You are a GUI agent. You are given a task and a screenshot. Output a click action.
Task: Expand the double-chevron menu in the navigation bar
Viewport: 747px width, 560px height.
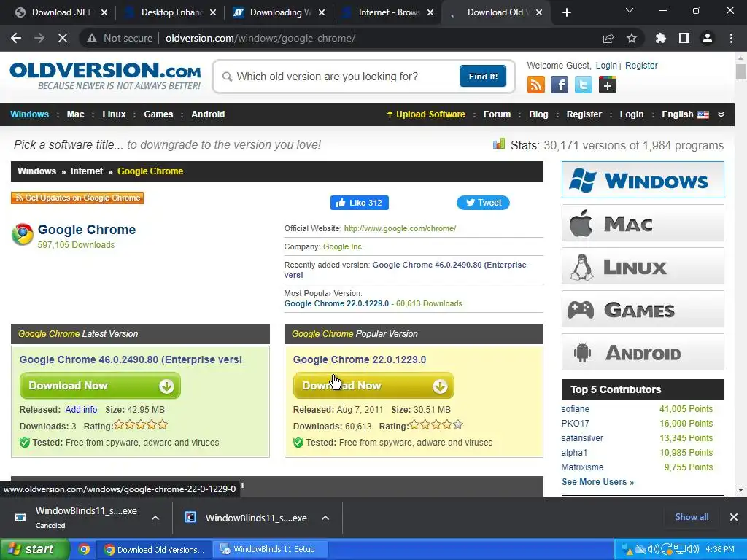(x=721, y=114)
